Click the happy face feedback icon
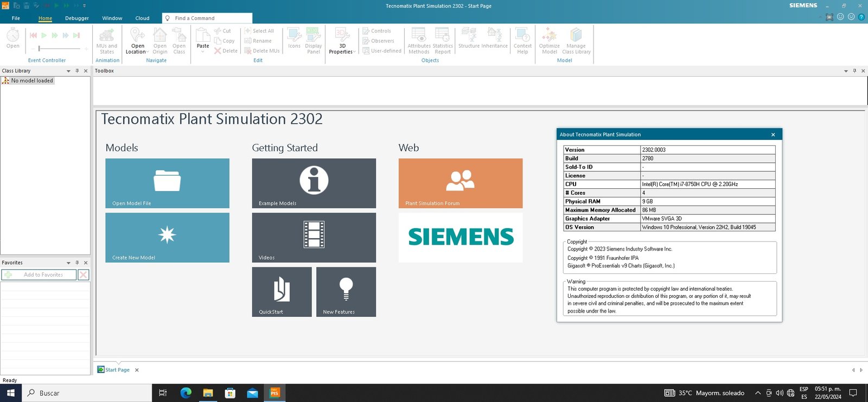Screen dimensions: 868x402 840,17
